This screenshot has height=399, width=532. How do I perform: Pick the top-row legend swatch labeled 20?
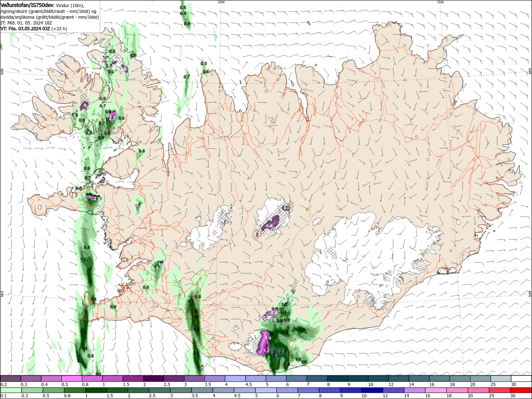pos(481,379)
